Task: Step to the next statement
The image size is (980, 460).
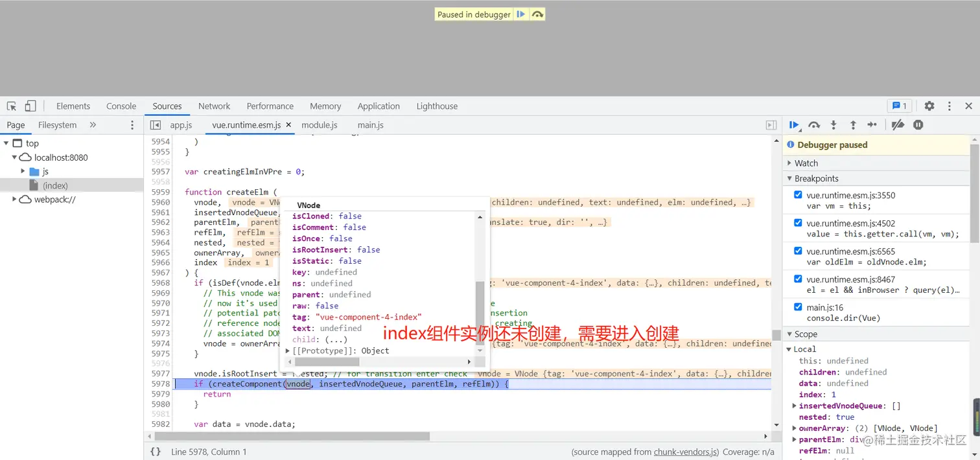Action: pos(872,125)
